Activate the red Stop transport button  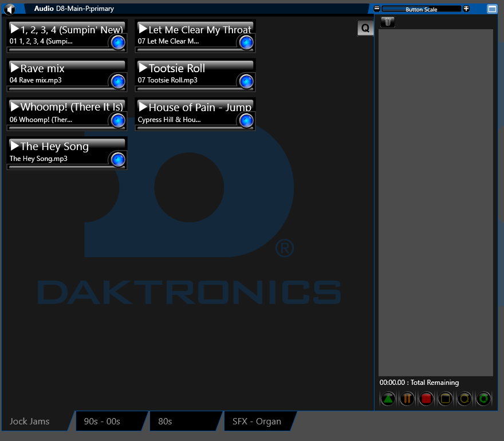(x=426, y=399)
